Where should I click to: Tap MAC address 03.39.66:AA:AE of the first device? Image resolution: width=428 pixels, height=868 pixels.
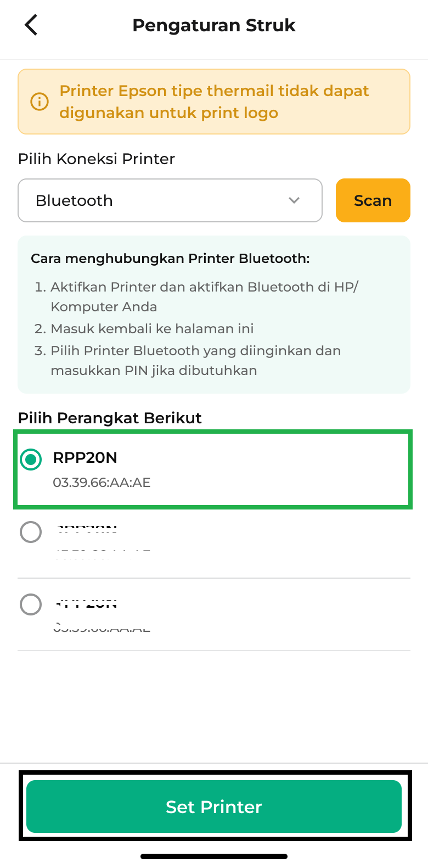pyautogui.click(x=102, y=483)
